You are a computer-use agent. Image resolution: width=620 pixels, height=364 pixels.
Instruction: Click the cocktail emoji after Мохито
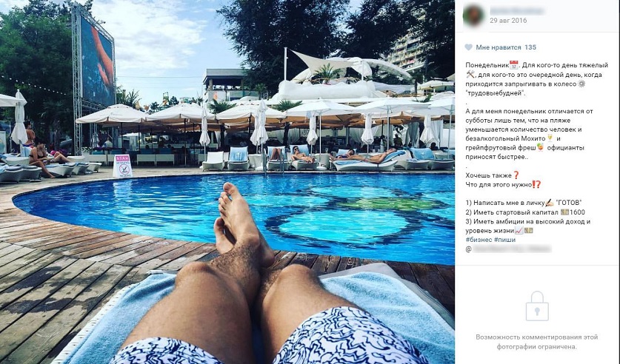tap(550, 138)
